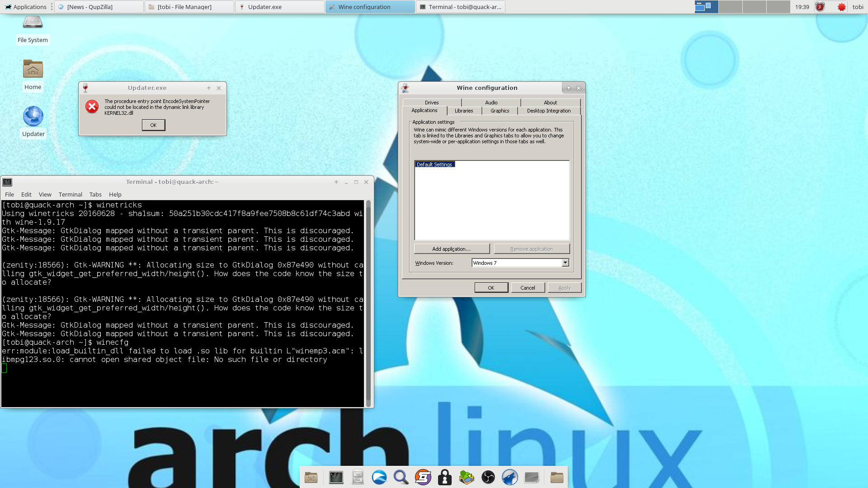
Task: Click the tobi user menu in panel
Action: coord(858,7)
